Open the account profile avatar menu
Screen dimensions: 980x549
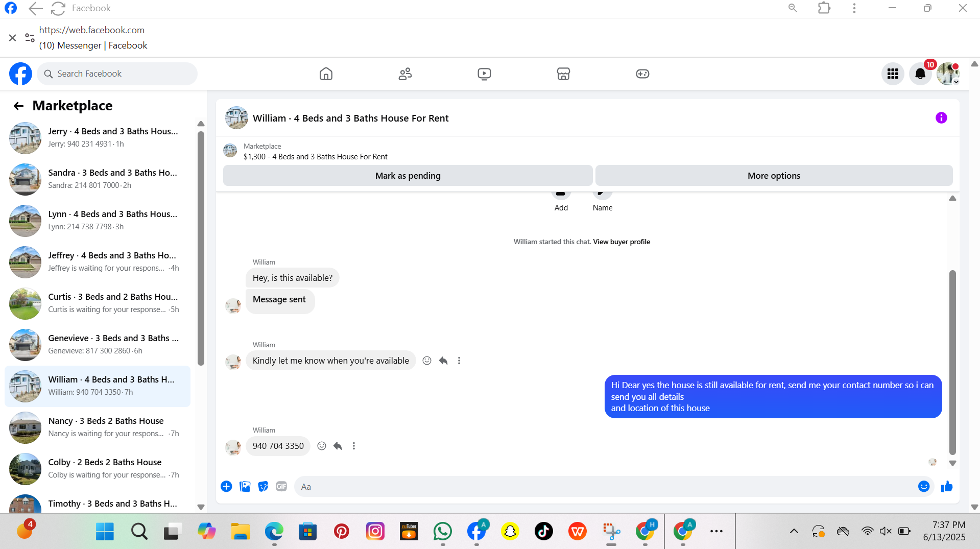pos(948,74)
